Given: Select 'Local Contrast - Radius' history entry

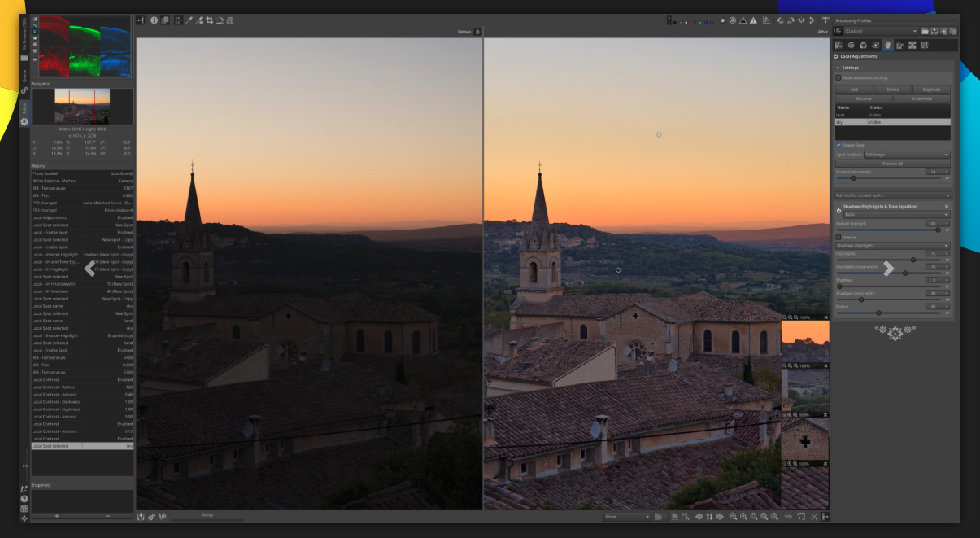Looking at the screenshot, I should click(82, 387).
